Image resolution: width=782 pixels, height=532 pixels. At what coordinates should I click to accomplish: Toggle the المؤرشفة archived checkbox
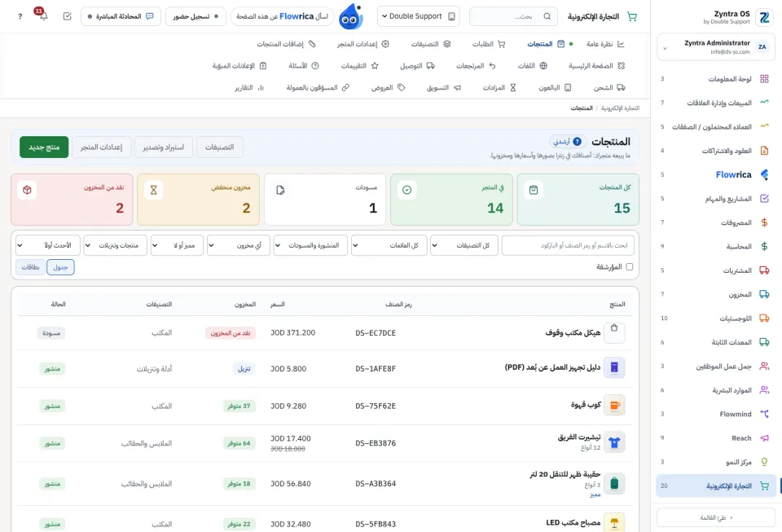click(630, 266)
